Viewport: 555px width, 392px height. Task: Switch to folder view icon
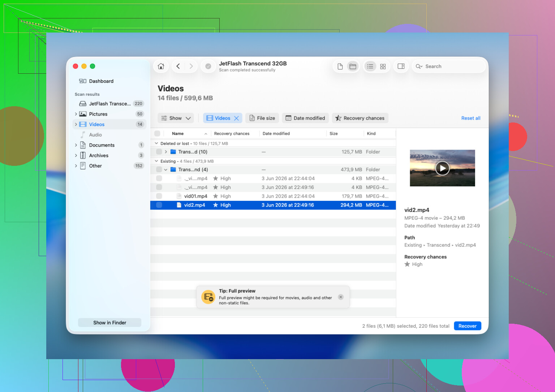[353, 66]
